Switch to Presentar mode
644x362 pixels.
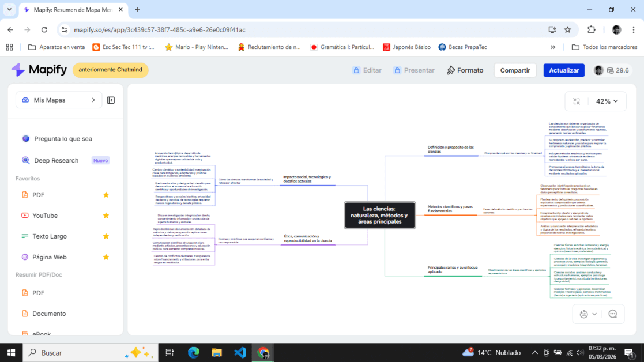click(414, 70)
